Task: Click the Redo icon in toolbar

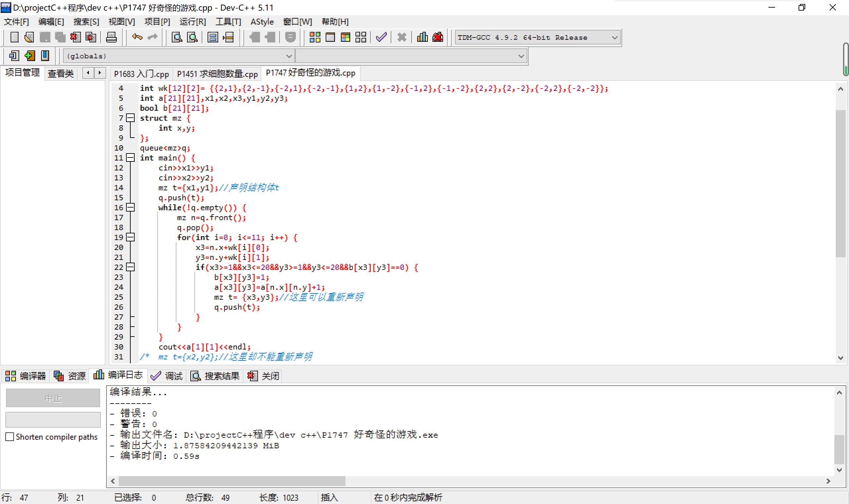Action: coord(152,37)
